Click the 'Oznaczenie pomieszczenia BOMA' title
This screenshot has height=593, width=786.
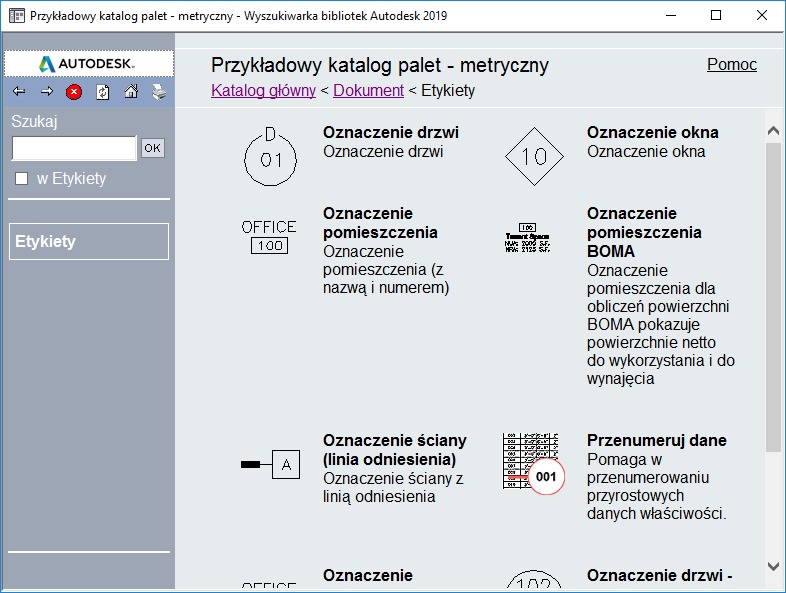[644, 232]
